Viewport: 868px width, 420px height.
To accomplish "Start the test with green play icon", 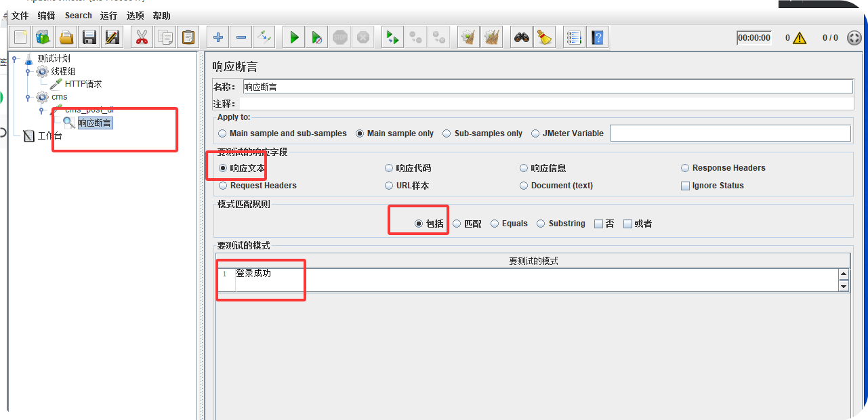I will coord(294,37).
